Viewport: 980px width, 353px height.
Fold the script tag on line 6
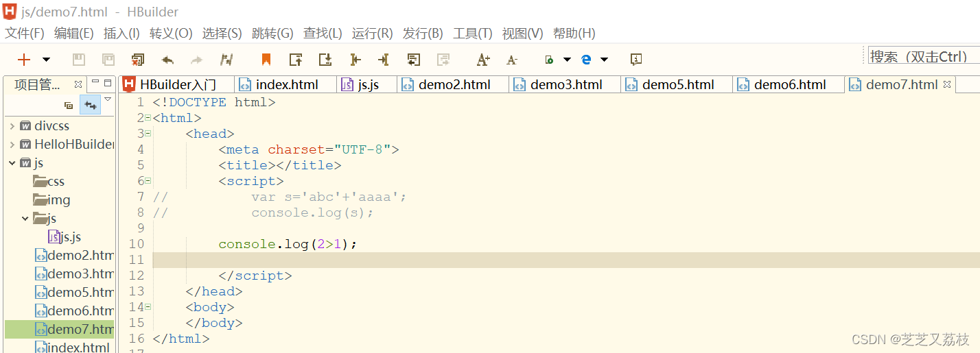(x=148, y=181)
